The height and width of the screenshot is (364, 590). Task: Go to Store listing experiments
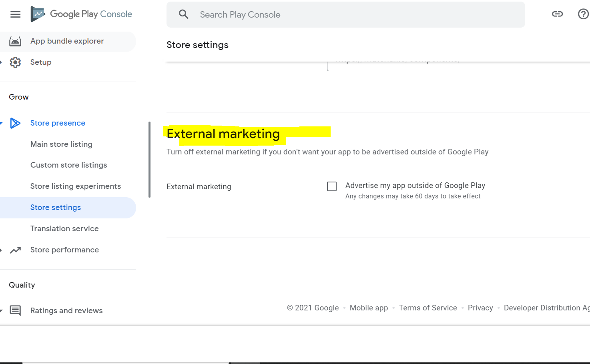pos(75,186)
